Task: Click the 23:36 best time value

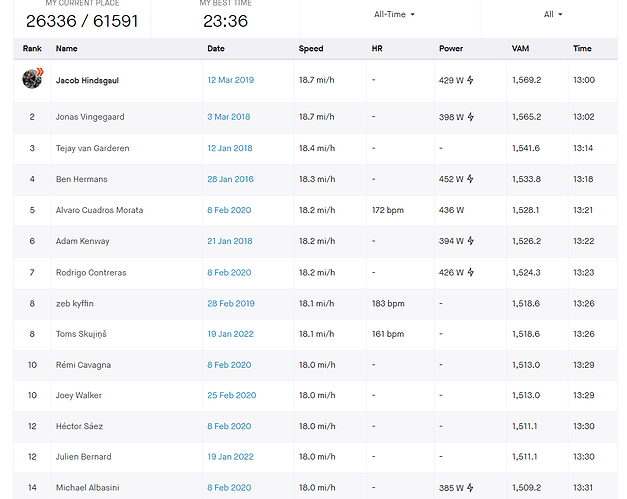Action: coord(226,21)
